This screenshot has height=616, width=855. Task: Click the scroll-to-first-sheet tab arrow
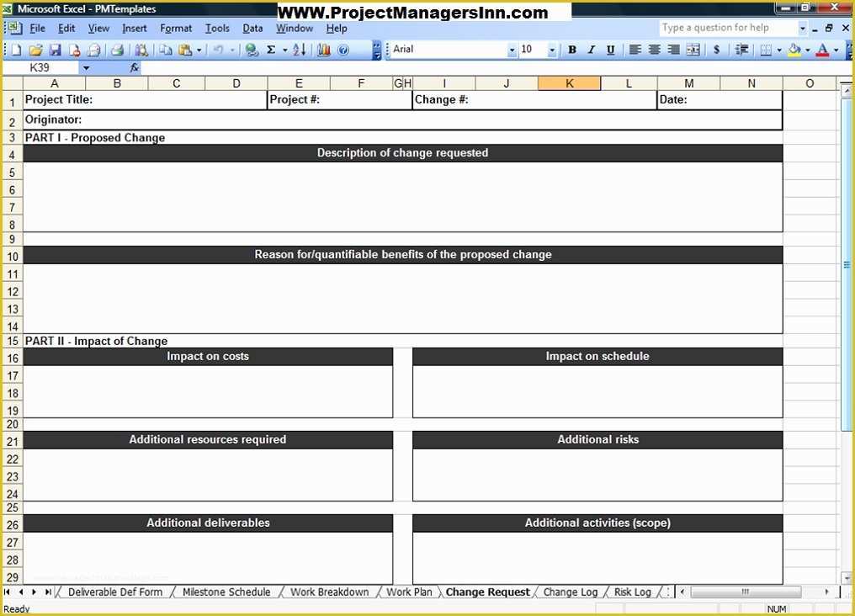[x=7, y=592]
